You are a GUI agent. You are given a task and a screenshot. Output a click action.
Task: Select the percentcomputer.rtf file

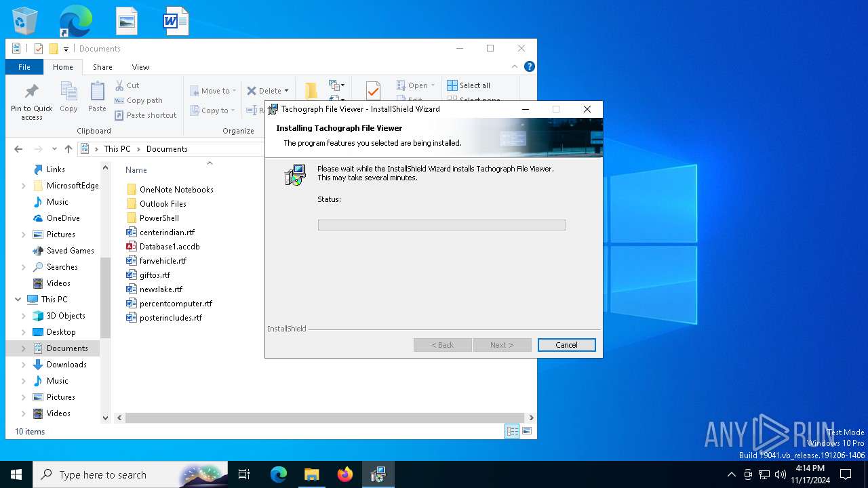pos(170,304)
